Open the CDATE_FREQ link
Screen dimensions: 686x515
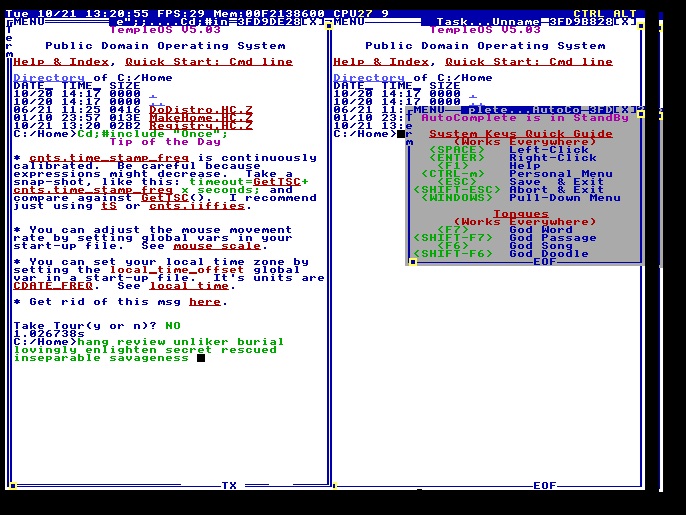tap(53, 286)
